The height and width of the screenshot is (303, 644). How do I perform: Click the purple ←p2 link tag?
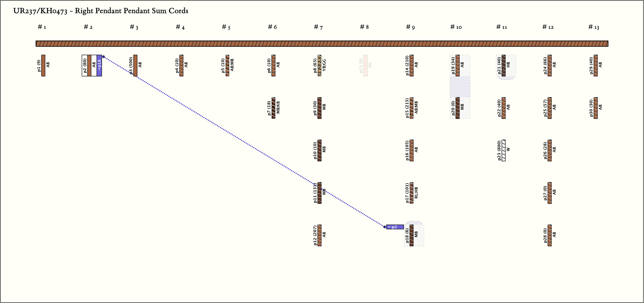[x=395, y=227]
